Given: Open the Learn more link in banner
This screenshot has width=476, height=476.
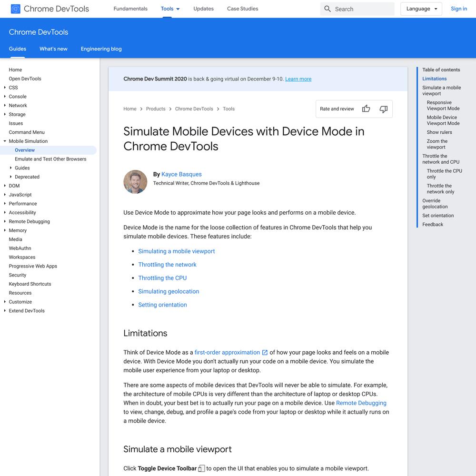Looking at the screenshot, I should point(298,79).
